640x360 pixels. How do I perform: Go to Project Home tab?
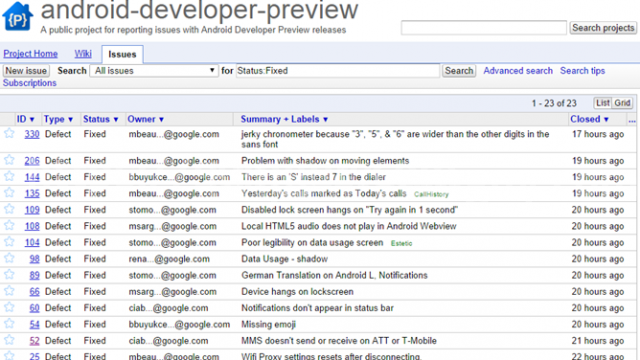click(31, 53)
